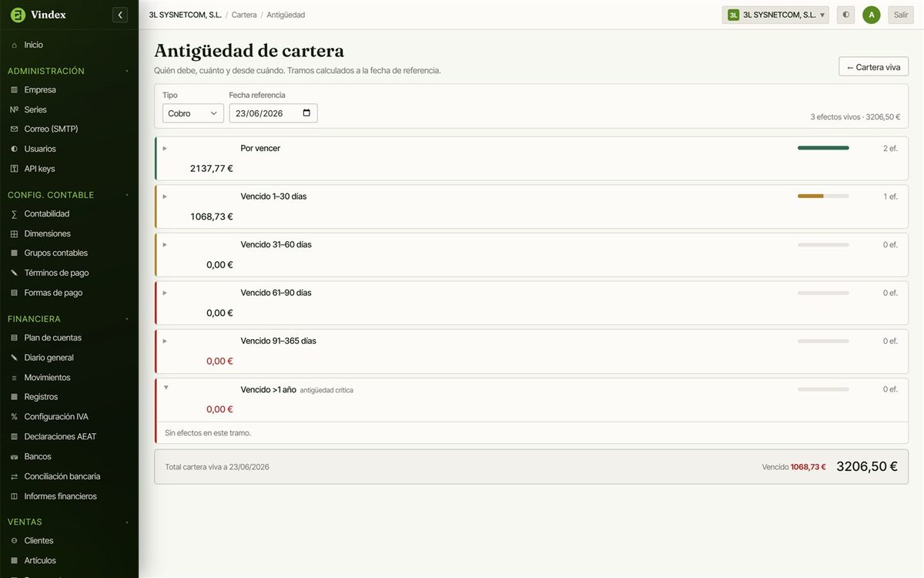Click the Configuración IVA percent icon
The height and width of the screenshot is (578, 924).
(x=14, y=418)
